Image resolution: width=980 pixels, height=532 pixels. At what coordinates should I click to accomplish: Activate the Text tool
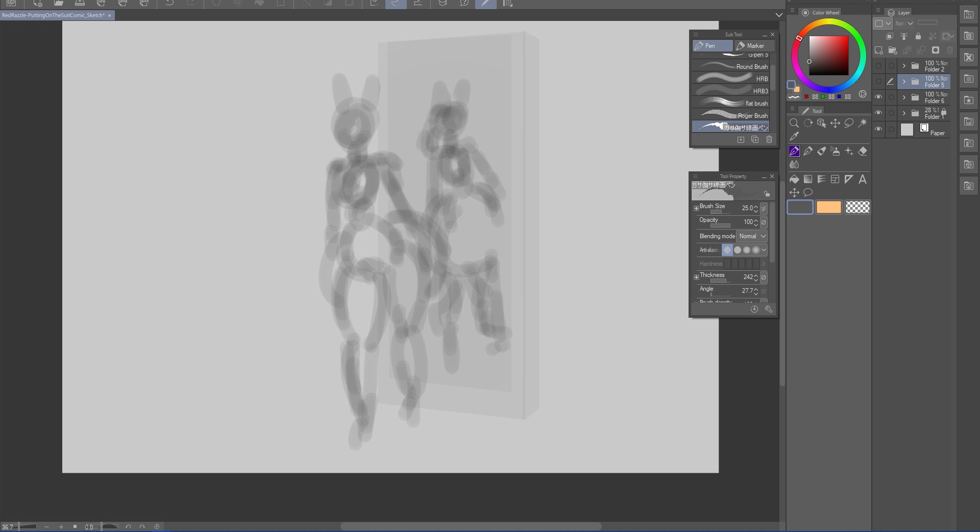click(x=863, y=179)
